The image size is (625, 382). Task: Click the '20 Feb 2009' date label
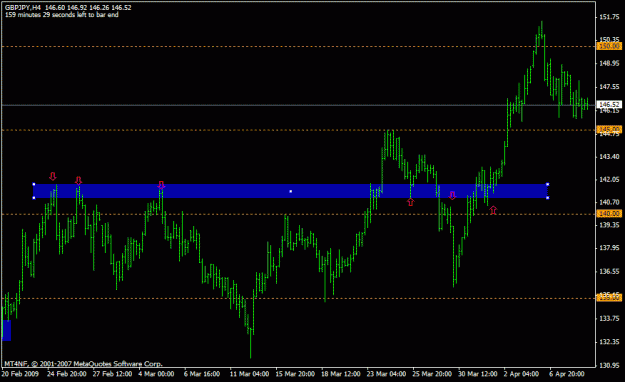[20, 374]
